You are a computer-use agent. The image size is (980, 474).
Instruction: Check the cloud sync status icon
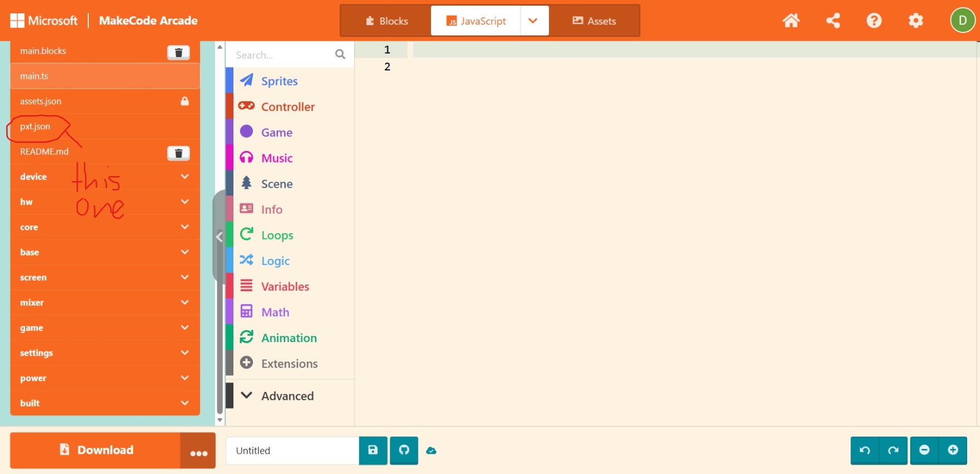point(431,451)
